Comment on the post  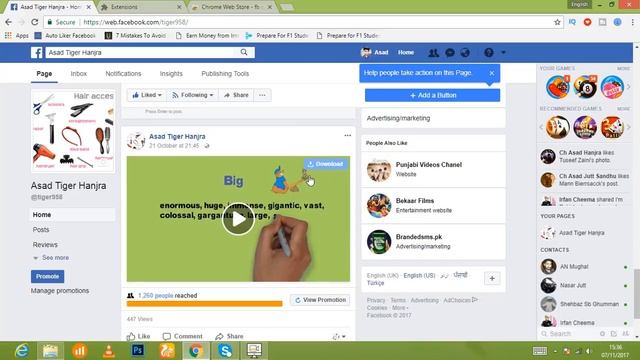tap(182, 336)
